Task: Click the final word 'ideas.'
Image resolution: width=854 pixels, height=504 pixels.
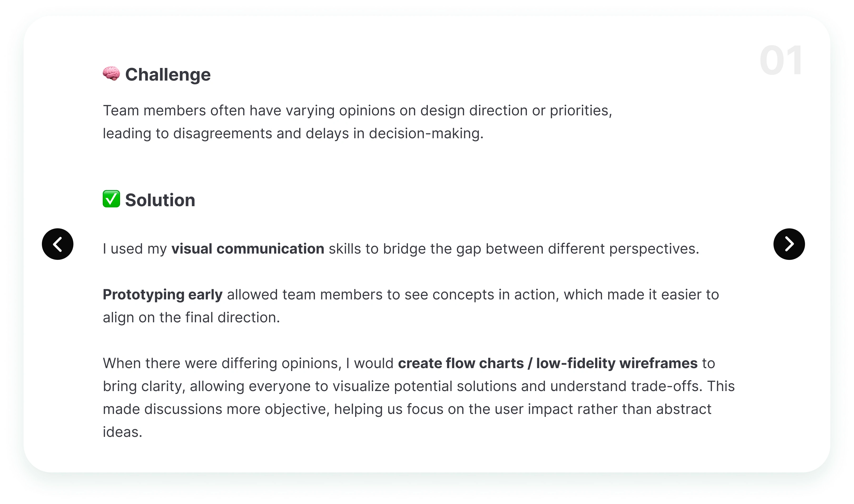Action: 122,432
